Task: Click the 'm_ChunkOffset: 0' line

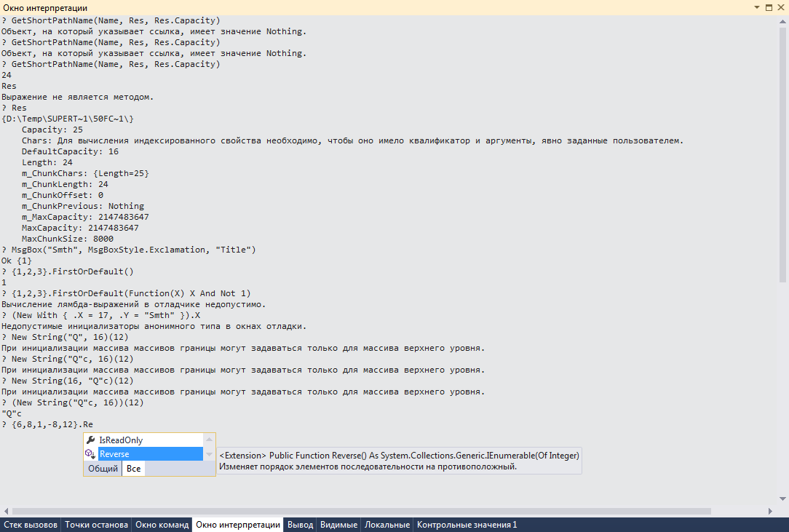Action: [63, 195]
